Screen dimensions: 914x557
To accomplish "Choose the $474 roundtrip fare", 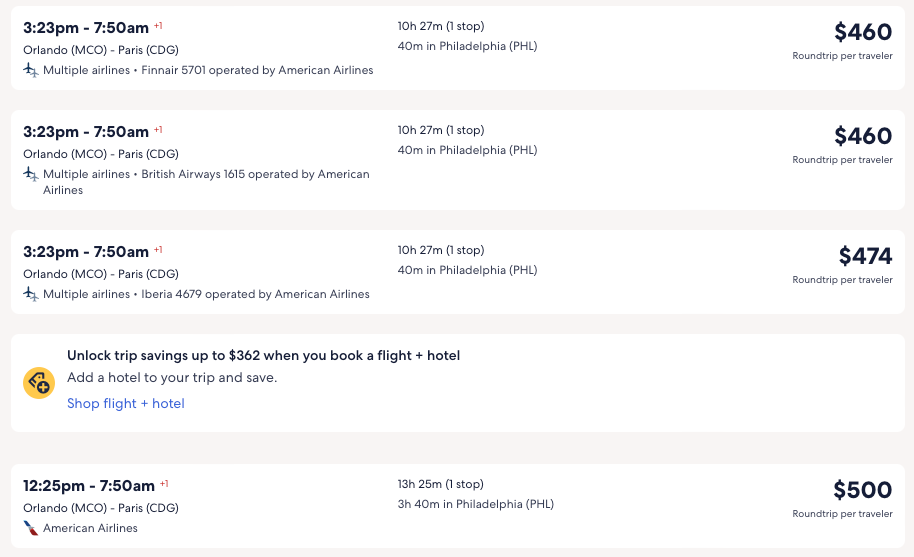I will click(865, 256).
